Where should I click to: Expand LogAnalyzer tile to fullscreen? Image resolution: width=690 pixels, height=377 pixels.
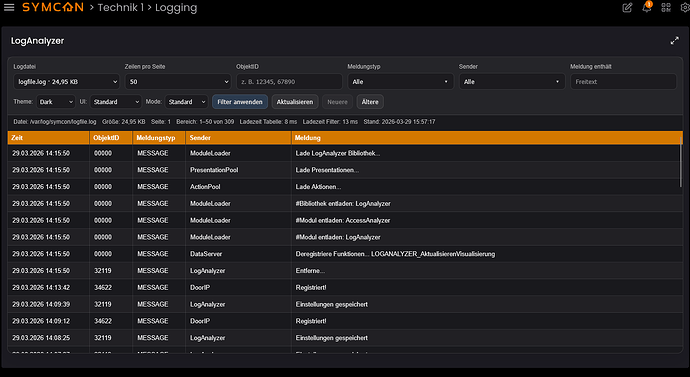tap(675, 41)
